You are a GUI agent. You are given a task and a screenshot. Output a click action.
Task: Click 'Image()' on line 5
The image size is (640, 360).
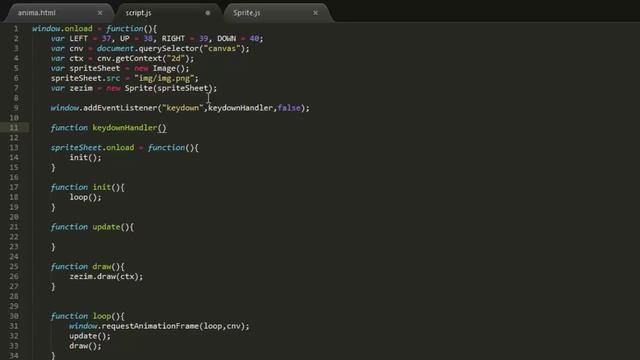[169, 68]
